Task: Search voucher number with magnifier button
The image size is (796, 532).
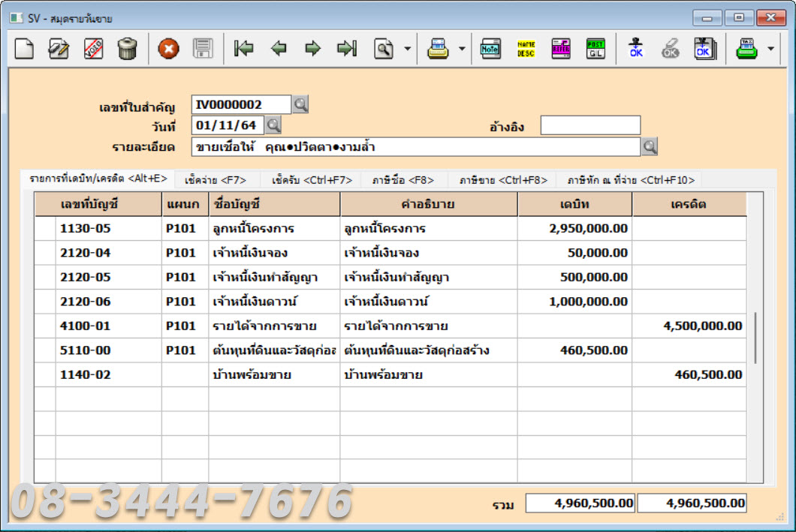Action: 300,104
